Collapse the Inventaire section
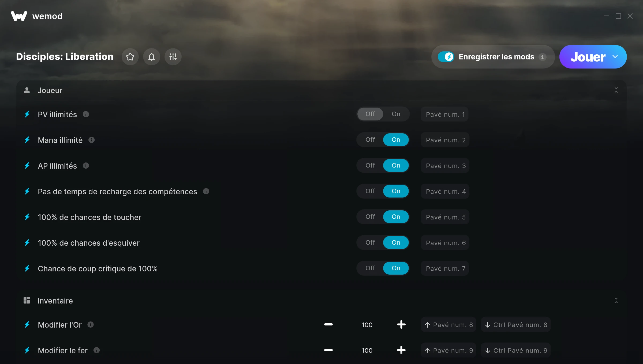 (616, 301)
